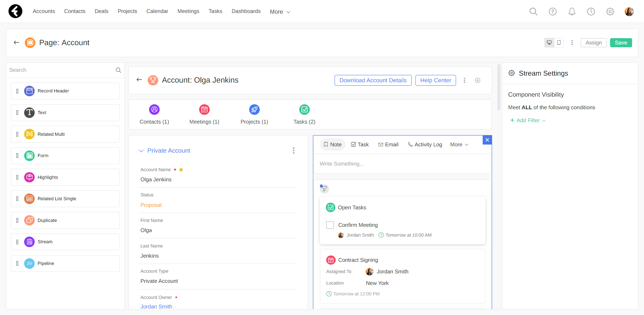Switch to desktop preview layout

pos(549,43)
